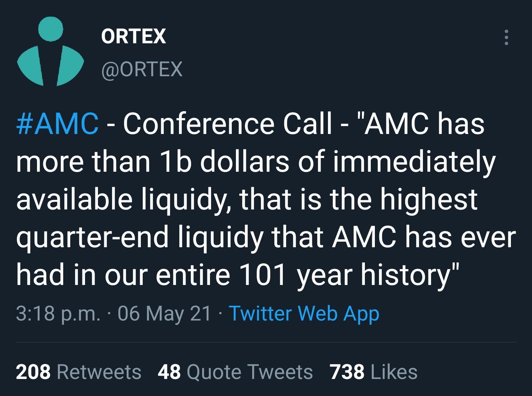Open the Twitter Web App source link
Image resolution: width=532 pixels, height=396 pixels.
(304, 313)
